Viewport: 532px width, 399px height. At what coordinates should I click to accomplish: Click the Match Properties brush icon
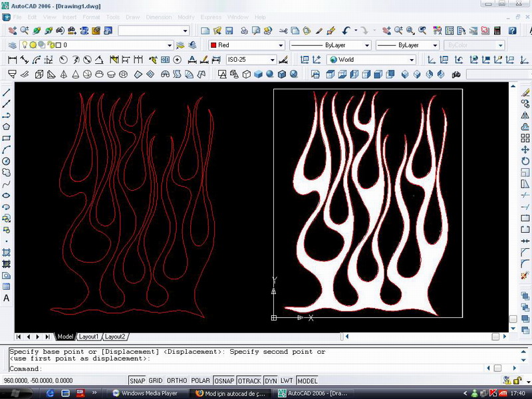319,31
